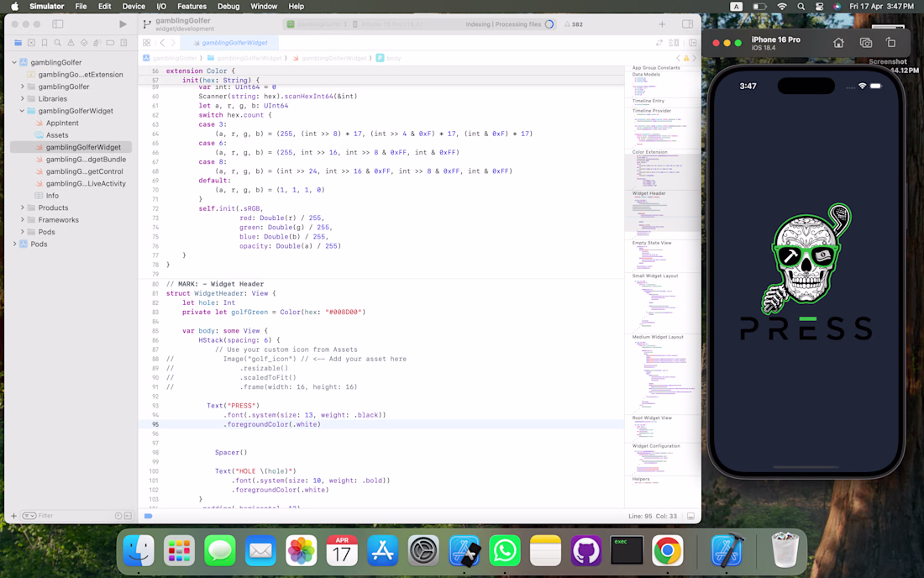Toggle the inspector panel on right
Image resolution: width=924 pixels, height=578 pixels.
click(687, 24)
